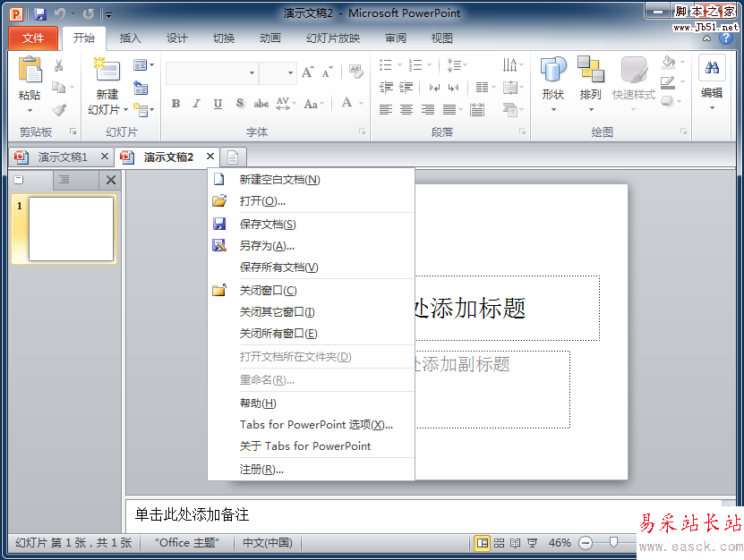Toggle Align Text Left
This screenshot has width=744, height=560.
coord(386,110)
